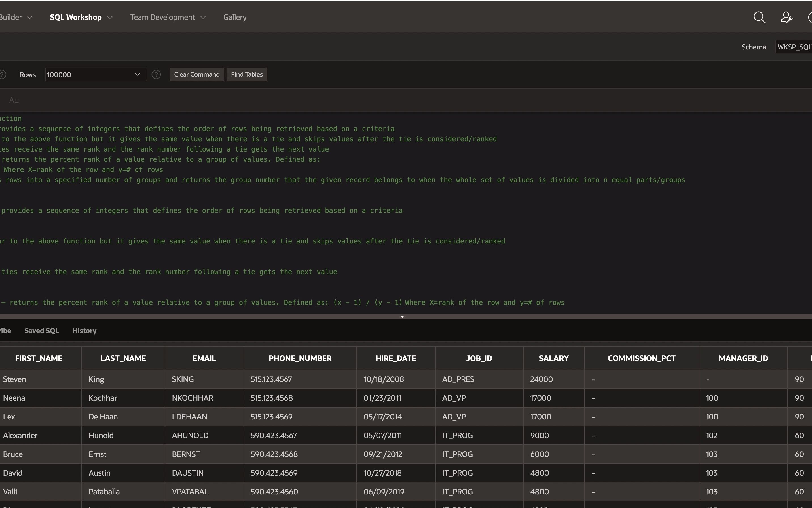Click the Clear Command button

pos(197,74)
